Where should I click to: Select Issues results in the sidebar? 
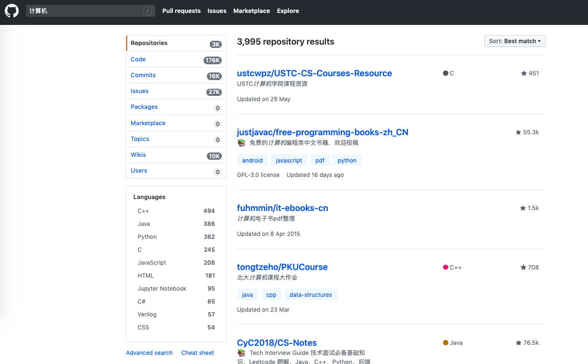click(x=176, y=91)
